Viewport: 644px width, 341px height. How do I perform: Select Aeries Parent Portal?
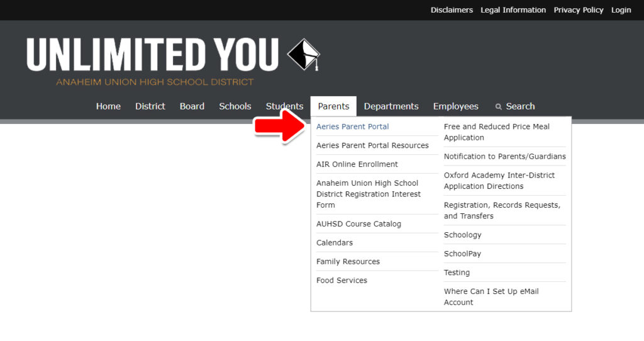[x=352, y=126]
